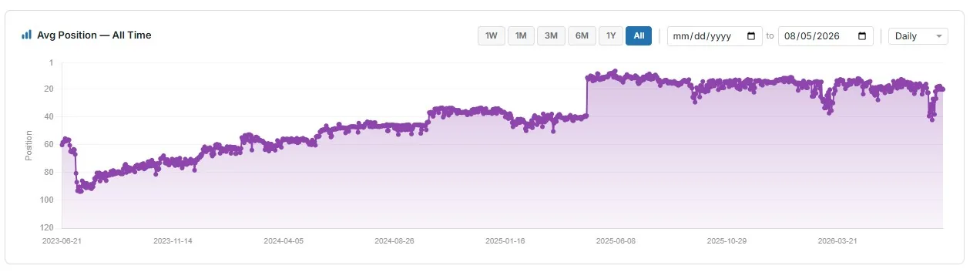Image resolution: width=980 pixels, height=279 pixels.
Task: Select the 1Y time range button
Action: (611, 35)
